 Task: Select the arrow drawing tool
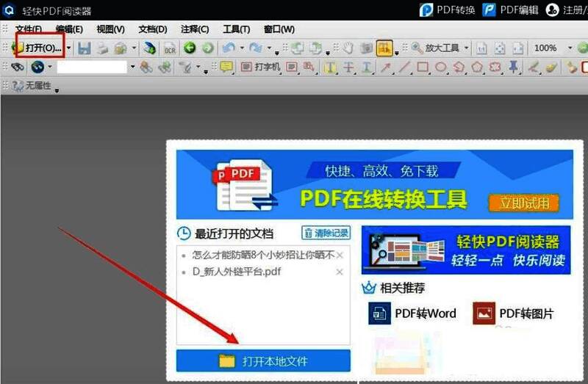[x=385, y=68]
